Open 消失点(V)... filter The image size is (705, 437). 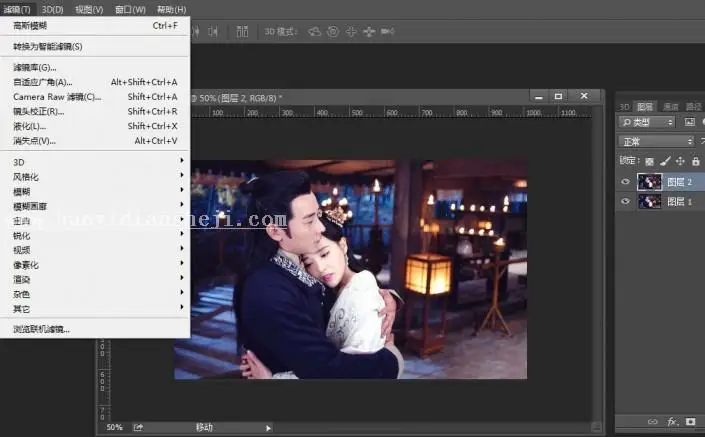[x=95, y=141]
